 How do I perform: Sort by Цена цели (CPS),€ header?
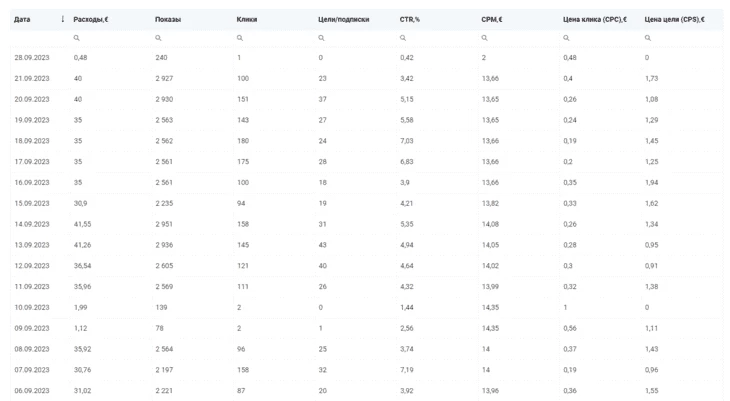pos(675,20)
